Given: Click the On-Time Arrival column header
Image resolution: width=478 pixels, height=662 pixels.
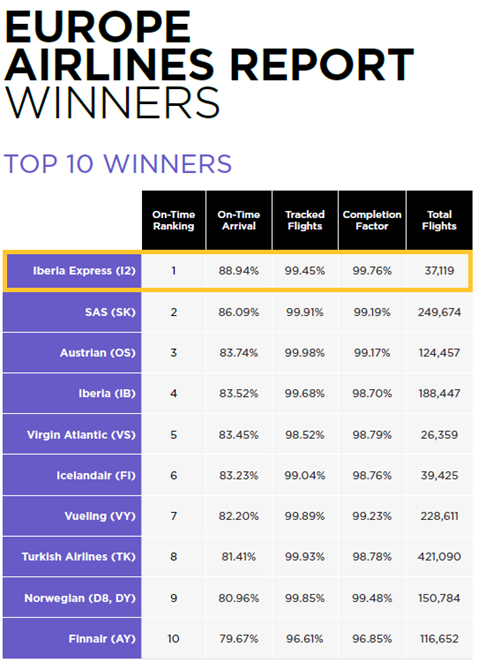Looking at the screenshot, I should 239,220.
